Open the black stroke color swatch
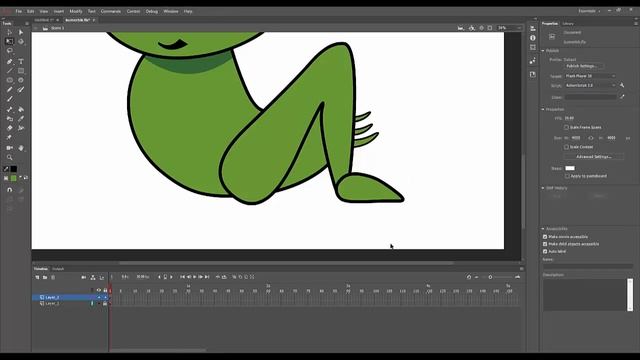Screen dimensions: 640x360 13,169
